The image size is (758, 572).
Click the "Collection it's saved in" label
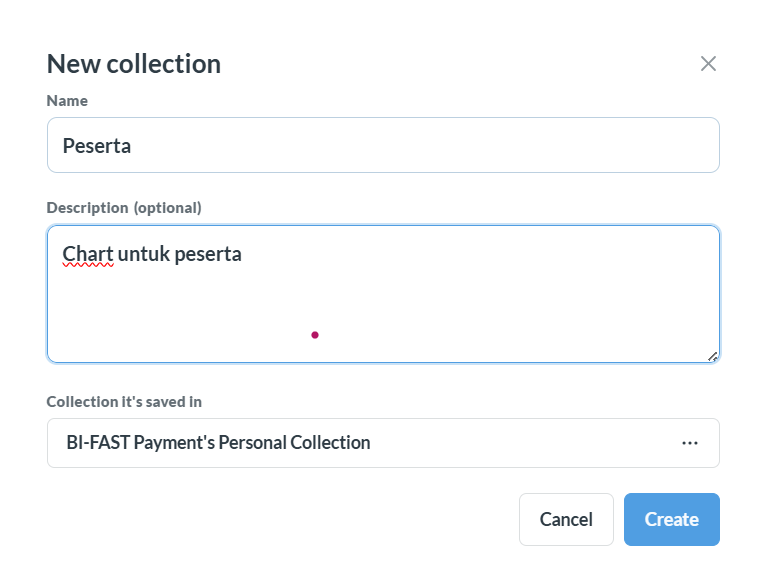124,402
